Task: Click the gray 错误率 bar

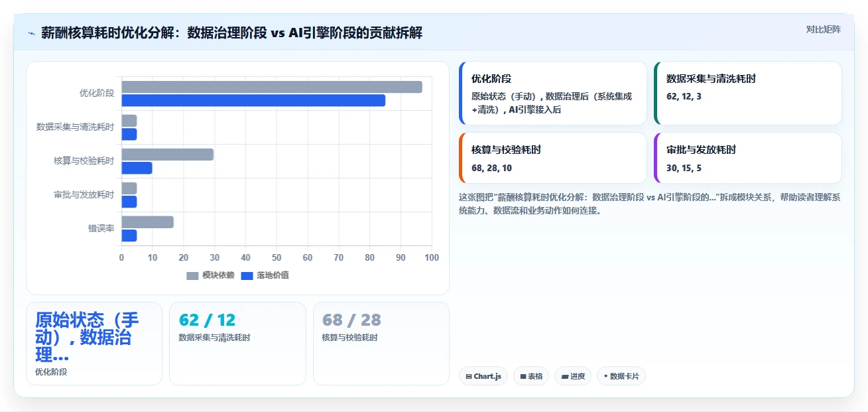Action: pyautogui.click(x=147, y=222)
